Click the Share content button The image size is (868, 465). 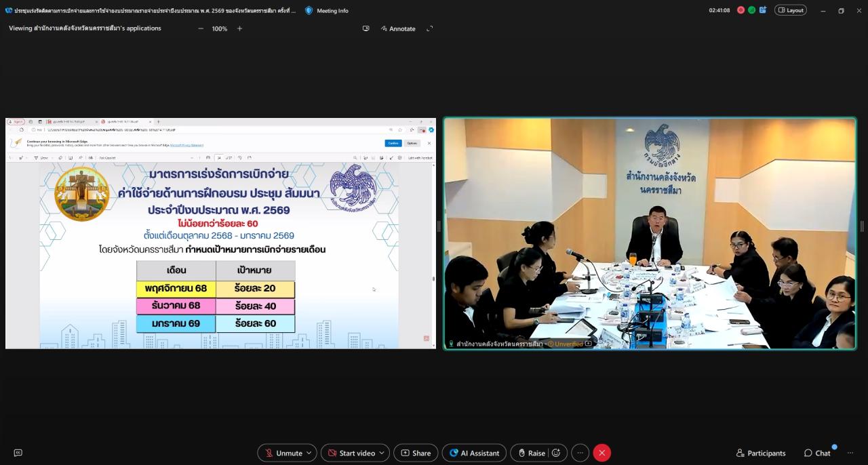coord(416,453)
